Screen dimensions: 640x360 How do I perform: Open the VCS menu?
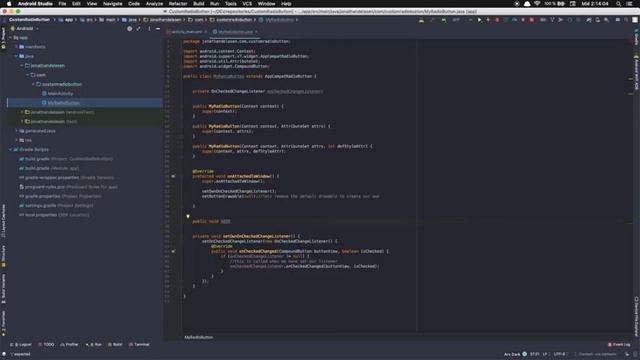click(x=247, y=4)
